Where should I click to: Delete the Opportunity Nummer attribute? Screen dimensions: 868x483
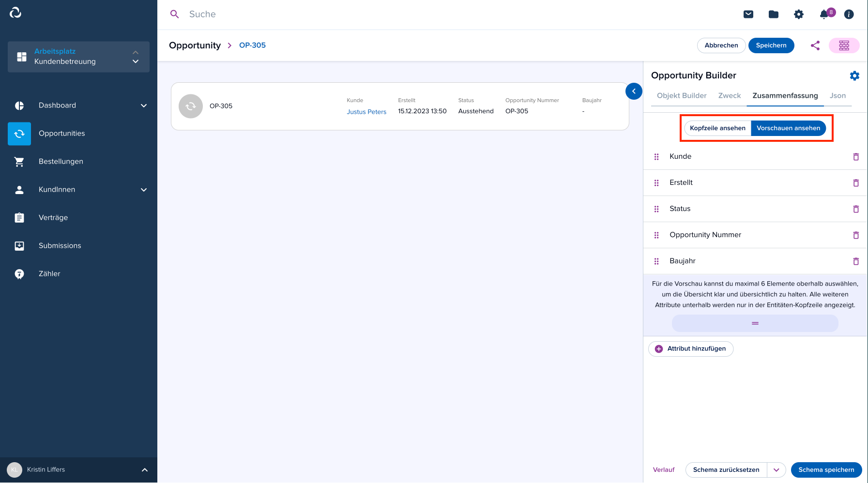coord(856,235)
